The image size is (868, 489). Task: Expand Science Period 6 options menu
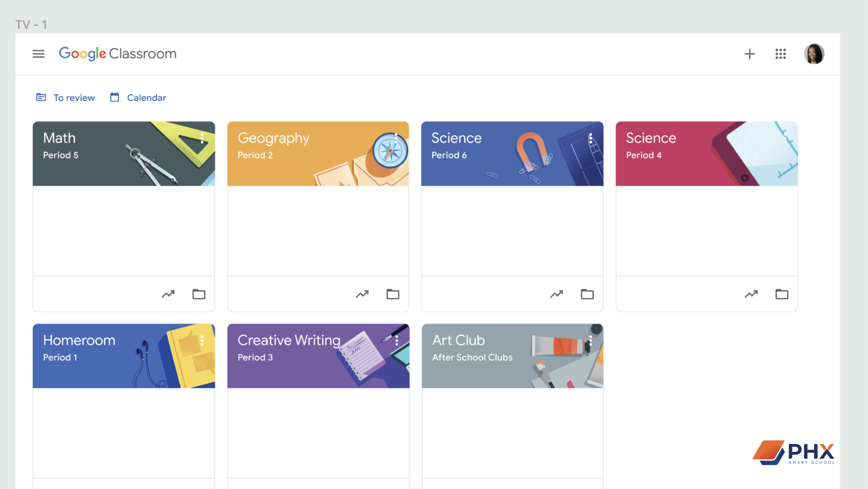pyautogui.click(x=591, y=138)
